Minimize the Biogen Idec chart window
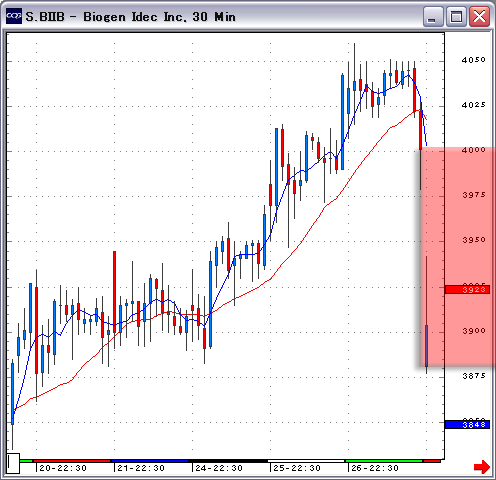This screenshot has height=480, width=496. tap(433, 16)
